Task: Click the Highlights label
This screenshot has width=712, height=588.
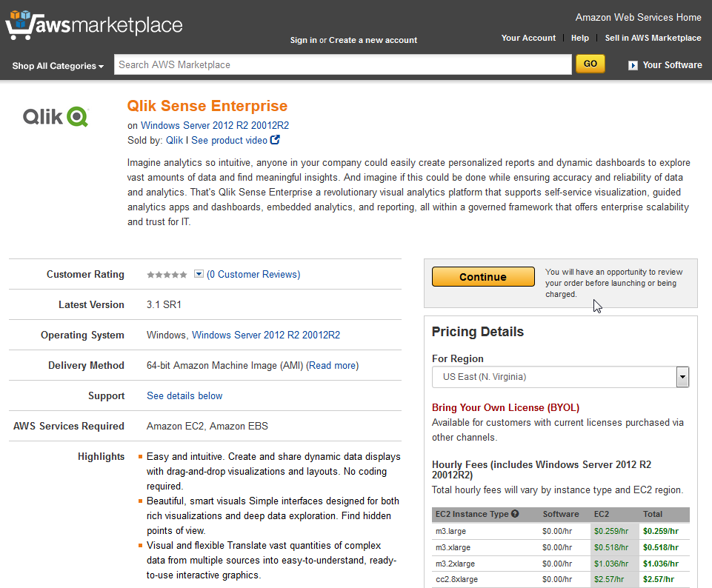Action: [101, 456]
